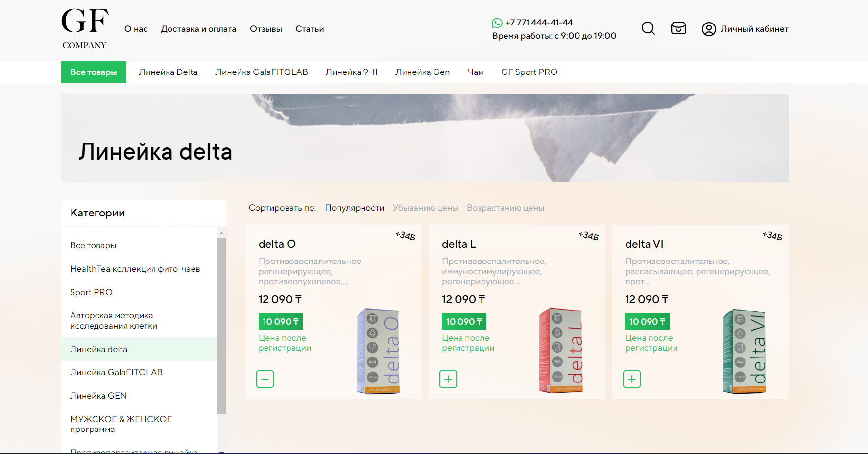Click the user account avatar icon
Image resolution: width=868 pixels, height=454 pixels.
(709, 29)
